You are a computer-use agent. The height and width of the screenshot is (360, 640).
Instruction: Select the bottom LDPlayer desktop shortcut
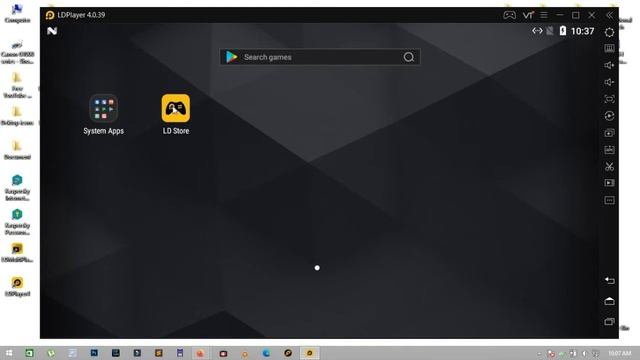17,287
